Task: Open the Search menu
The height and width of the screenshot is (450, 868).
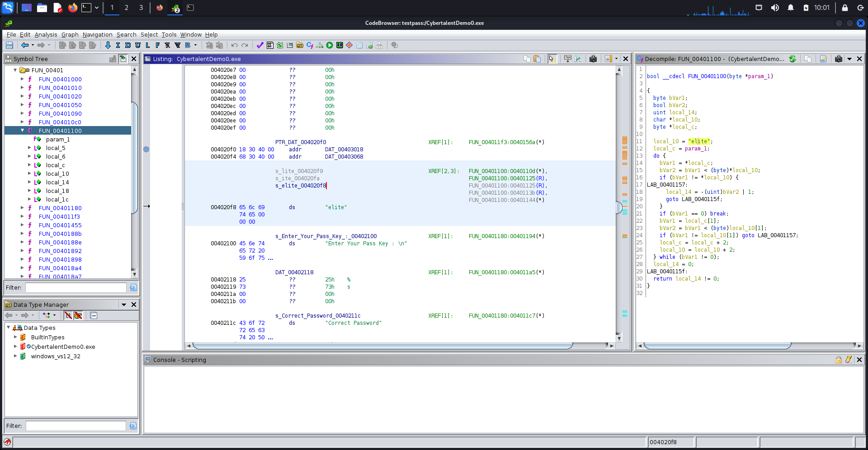Action: coord(126,34)
